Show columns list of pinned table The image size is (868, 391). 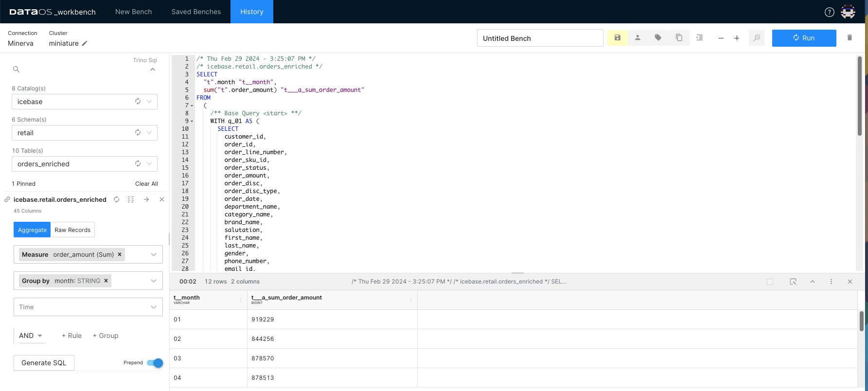tap(131, 199)
